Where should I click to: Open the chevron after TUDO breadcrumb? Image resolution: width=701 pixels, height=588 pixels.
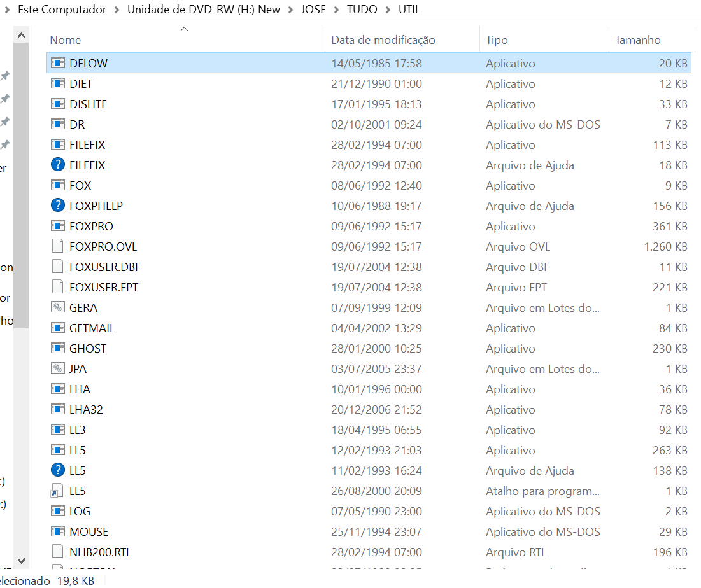click(388, 10)
